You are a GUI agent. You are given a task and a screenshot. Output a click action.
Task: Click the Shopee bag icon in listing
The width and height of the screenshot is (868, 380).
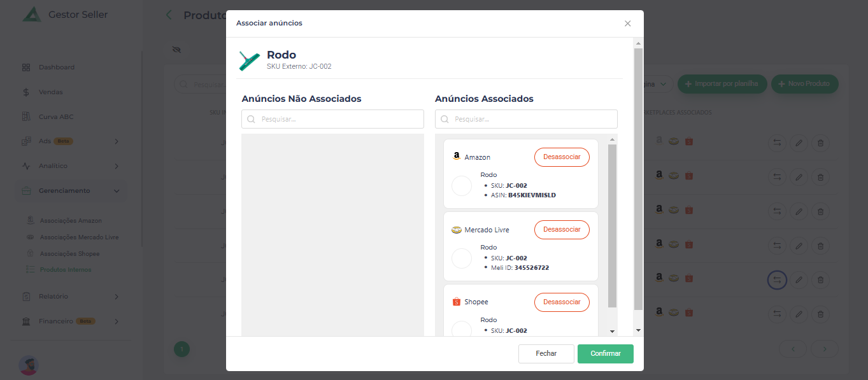[456, 302]
